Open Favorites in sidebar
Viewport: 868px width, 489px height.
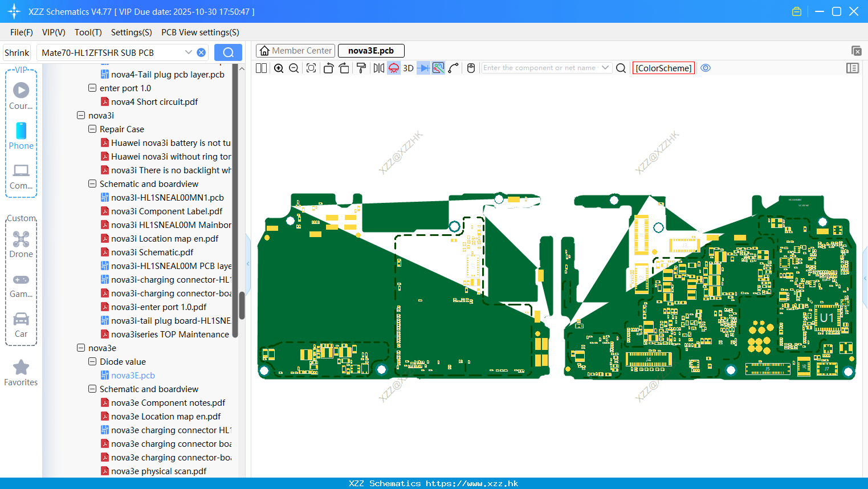(x=21, y=373)
